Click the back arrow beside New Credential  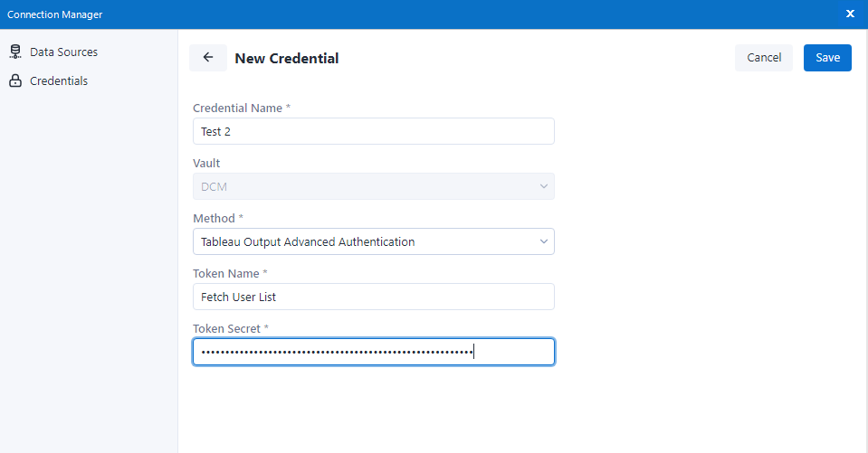click(x=208, y=58)
